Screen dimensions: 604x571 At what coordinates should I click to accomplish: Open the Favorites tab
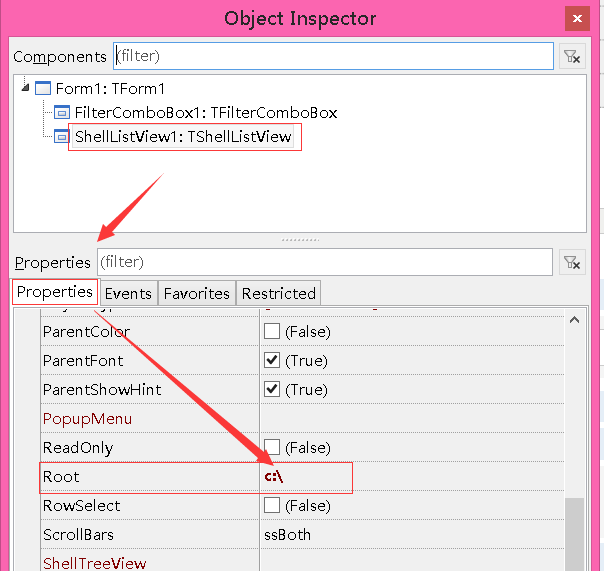coord(196,293)
